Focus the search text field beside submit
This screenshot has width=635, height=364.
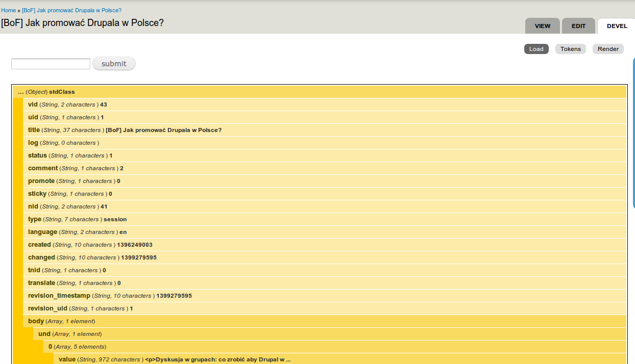click(51, 64)
